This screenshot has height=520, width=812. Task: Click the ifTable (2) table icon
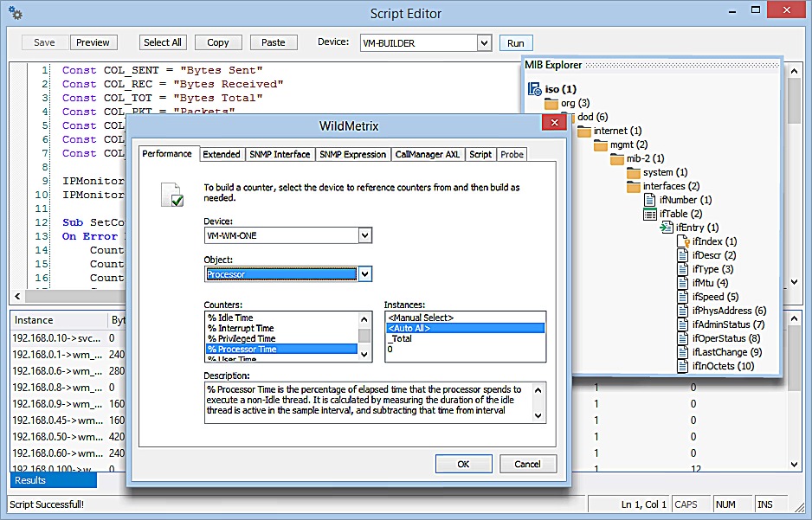[650, 214]
